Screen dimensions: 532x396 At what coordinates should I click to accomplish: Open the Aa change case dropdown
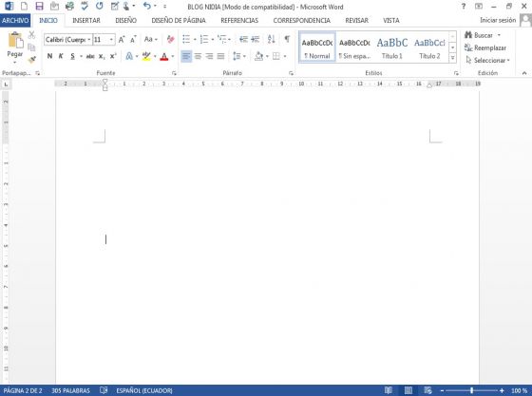tap(151, 39)
